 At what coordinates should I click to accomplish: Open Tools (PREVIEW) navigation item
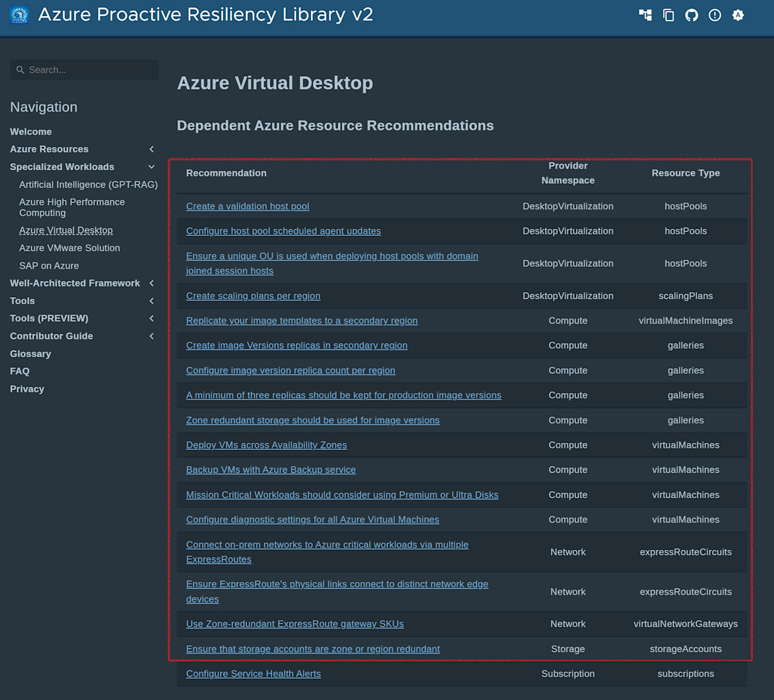[x=49, y=318]
